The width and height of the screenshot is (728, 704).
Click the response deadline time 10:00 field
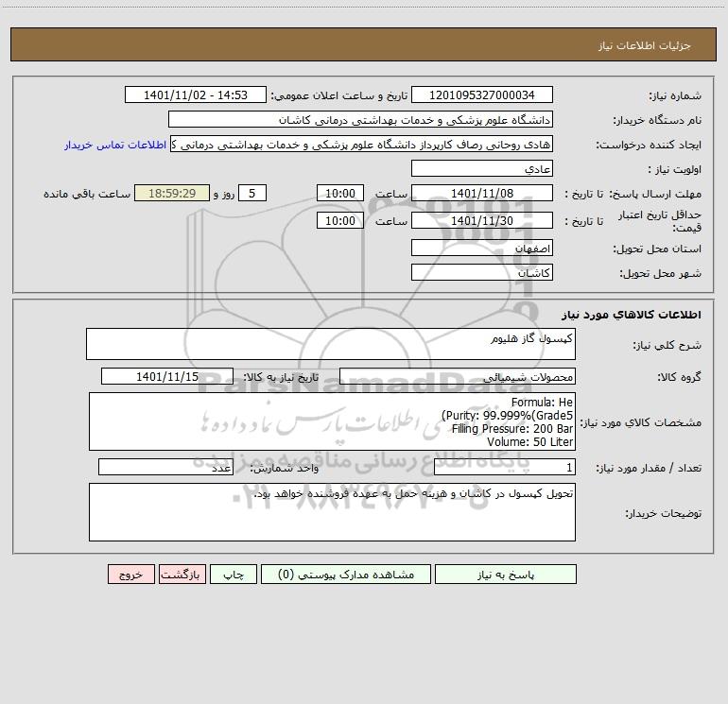339,193
